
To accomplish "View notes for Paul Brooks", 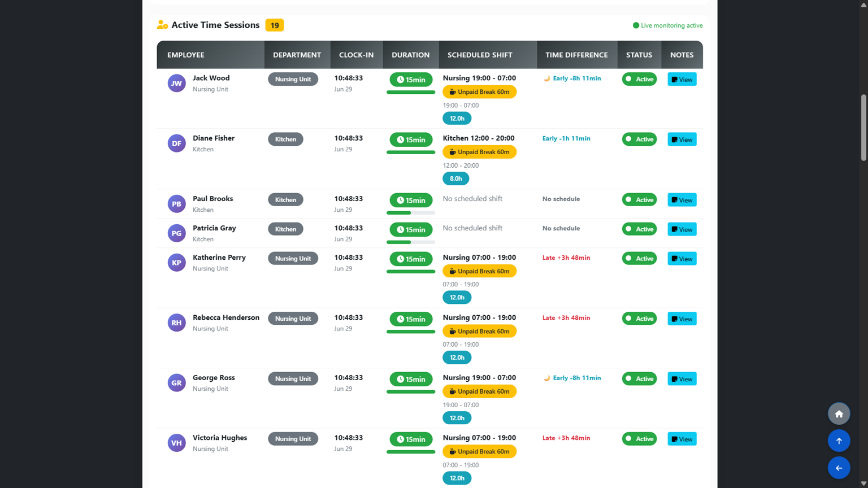I will click(x=682, y=200).
